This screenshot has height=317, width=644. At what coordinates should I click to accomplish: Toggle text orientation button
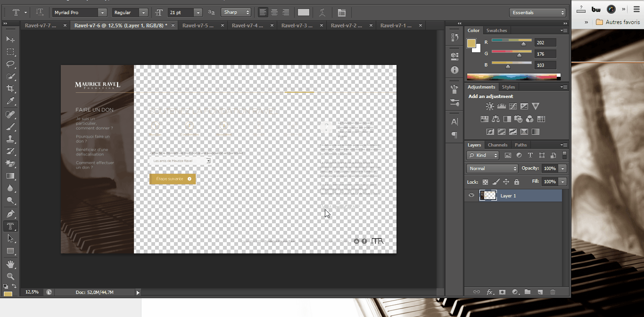[40, 12]
